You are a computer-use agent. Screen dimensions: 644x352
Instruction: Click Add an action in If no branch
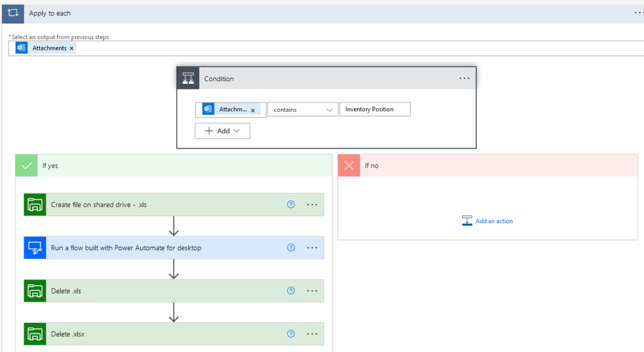[487, 221]
